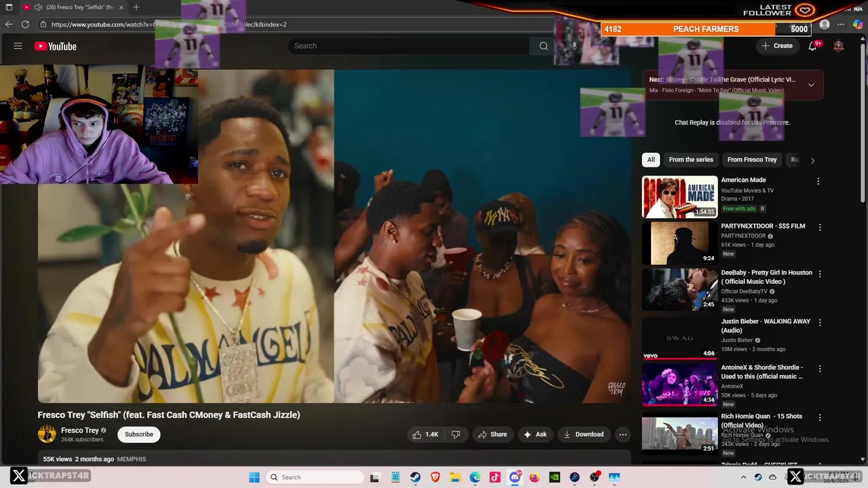
Task: Dislike the video with thumbs down
Action: pyautogui.click(x=456, y=434)
